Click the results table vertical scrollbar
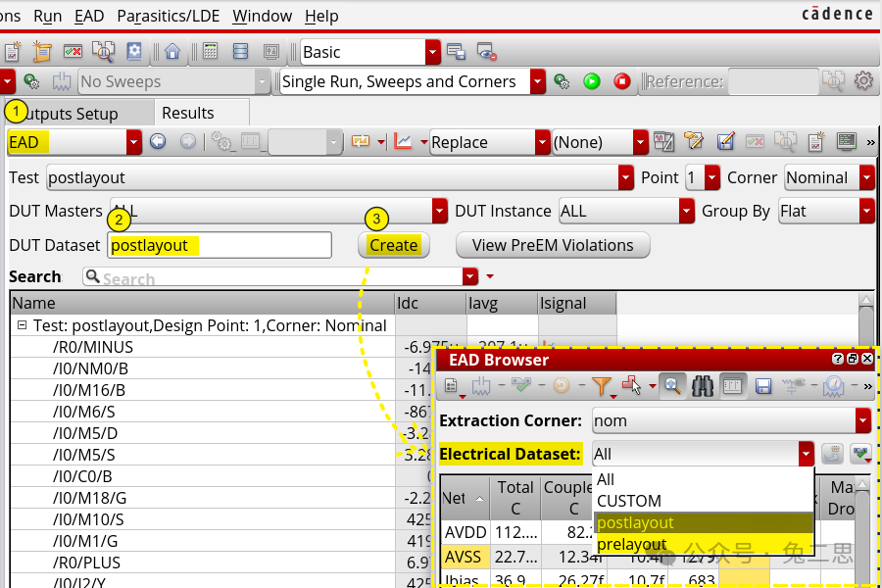 pos(865,323)
